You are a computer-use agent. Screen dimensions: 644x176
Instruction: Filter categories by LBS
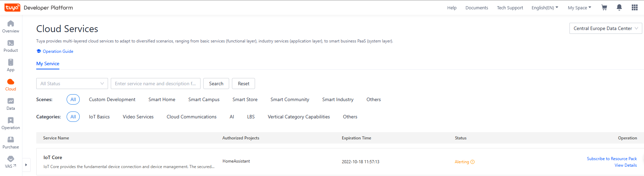tap(251, 117)
